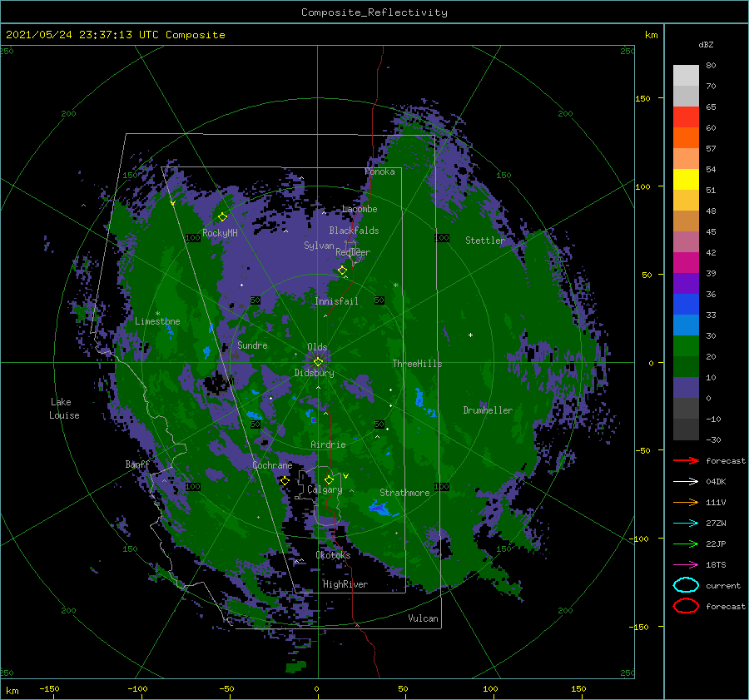Click the Limestone label
Screen dimensions: 749x700
[x=157, y=321]
